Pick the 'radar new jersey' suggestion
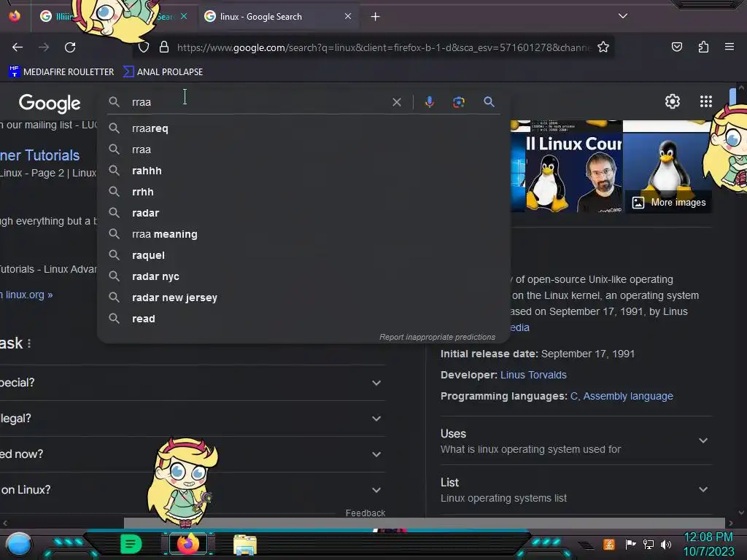Image resolution: width=747 pixels, height=560 pixels. 303,297
